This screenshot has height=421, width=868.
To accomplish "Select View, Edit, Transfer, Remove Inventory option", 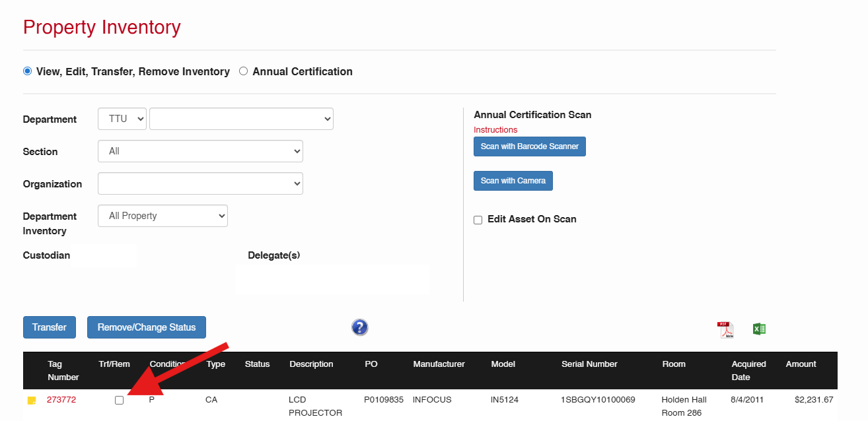I will [28, 71].
